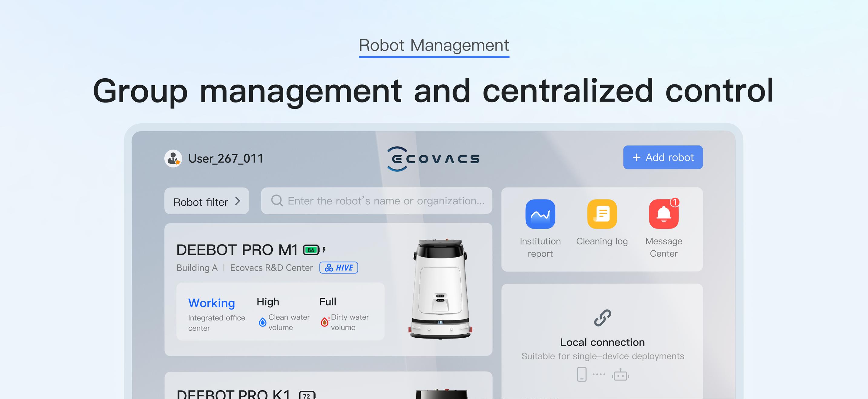This screenshot has width=868, height=399.
Task: Click Institution report label
Action: tap(540, 247)
